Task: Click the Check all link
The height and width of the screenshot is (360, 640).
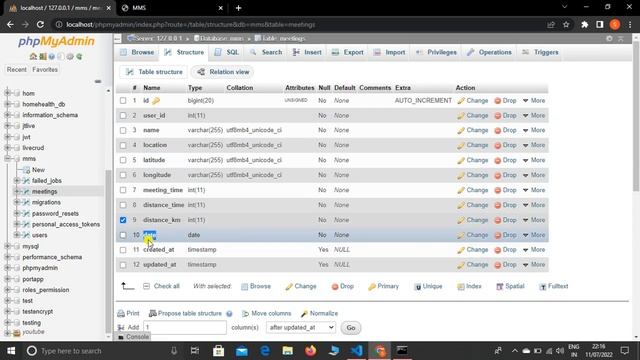Action: [167, 286]
